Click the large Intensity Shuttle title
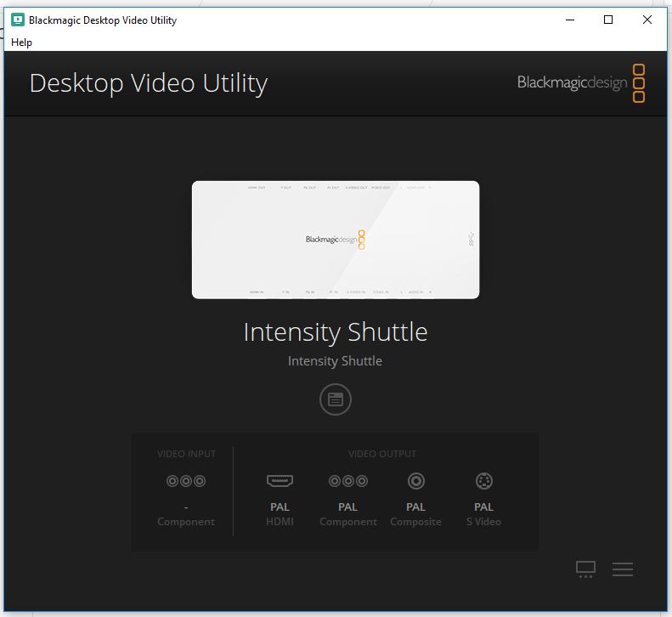Viewport: 672px width, 617px height. tap(336, 332)
